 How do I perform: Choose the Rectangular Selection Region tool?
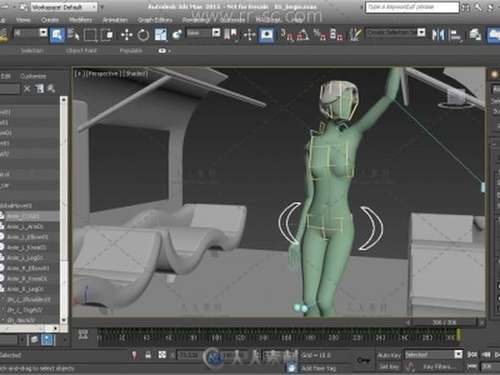point(90,35)
